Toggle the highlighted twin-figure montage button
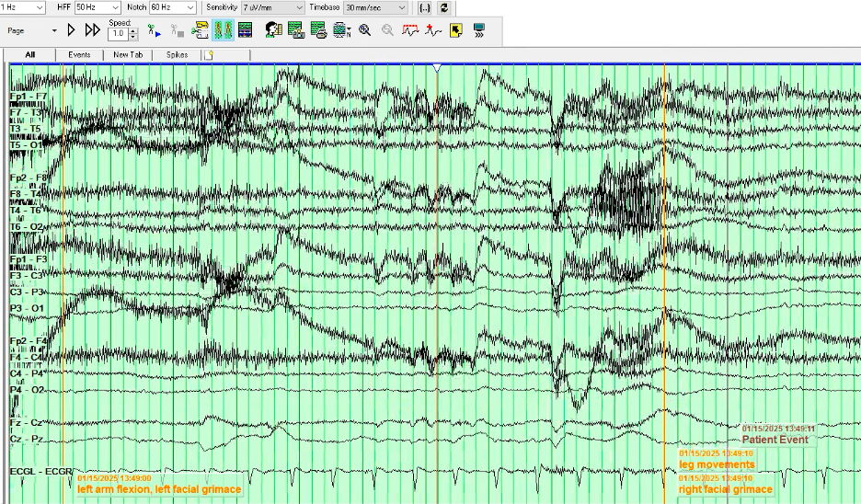 tap(223, 30)
